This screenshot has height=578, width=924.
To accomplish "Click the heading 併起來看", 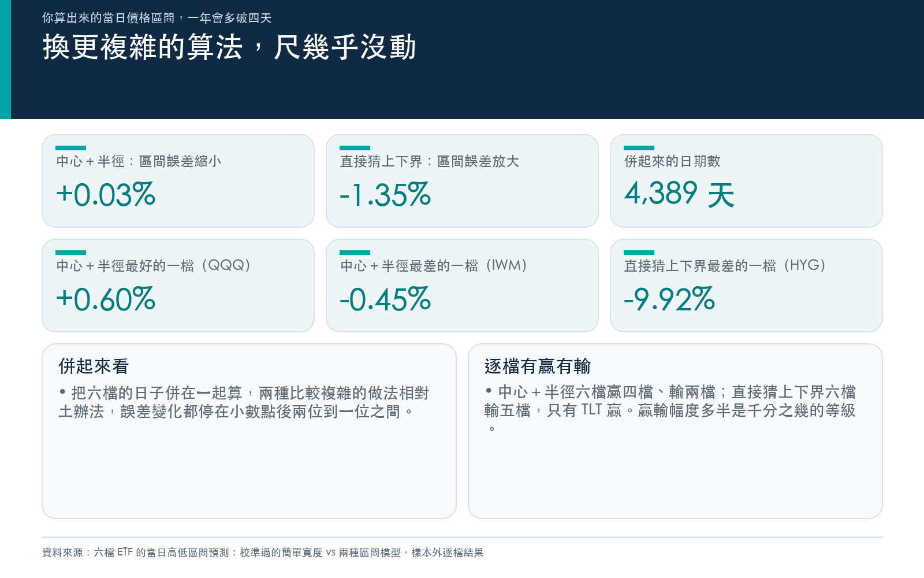I will pyautogui.click(x=94, y=366).
